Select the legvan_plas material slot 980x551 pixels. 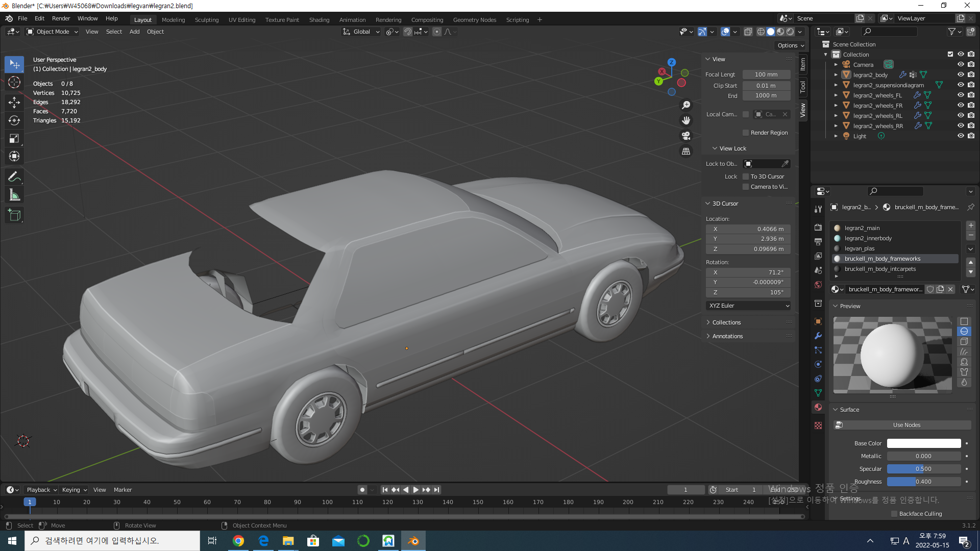click(860, 248)
